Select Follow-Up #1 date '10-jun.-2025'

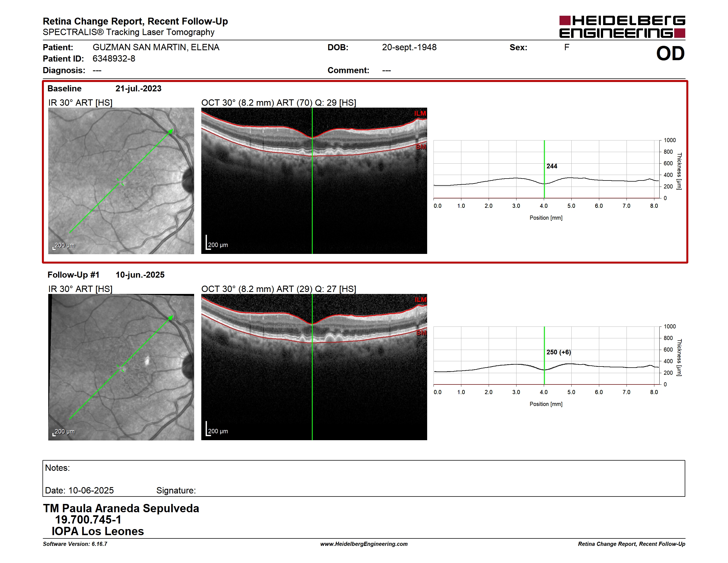[140, 275]
